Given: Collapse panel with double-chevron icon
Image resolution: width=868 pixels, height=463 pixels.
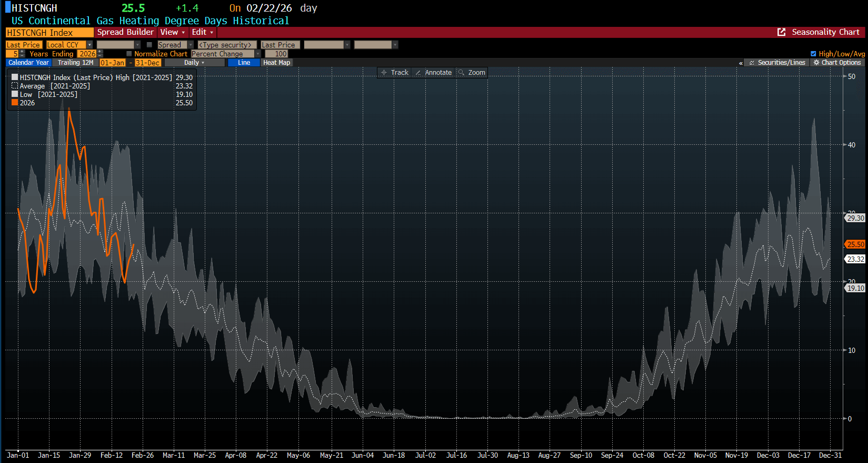Looking at the screenshot, I should (741, 63).
